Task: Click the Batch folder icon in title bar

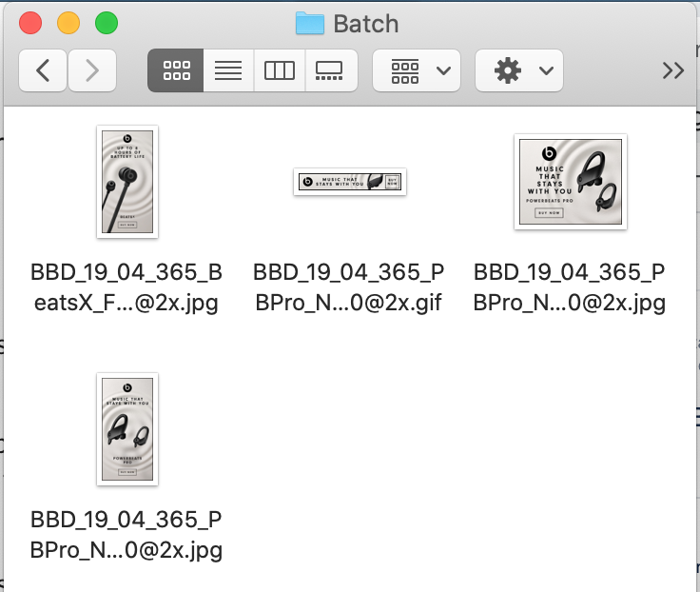Action: [310, 23]
